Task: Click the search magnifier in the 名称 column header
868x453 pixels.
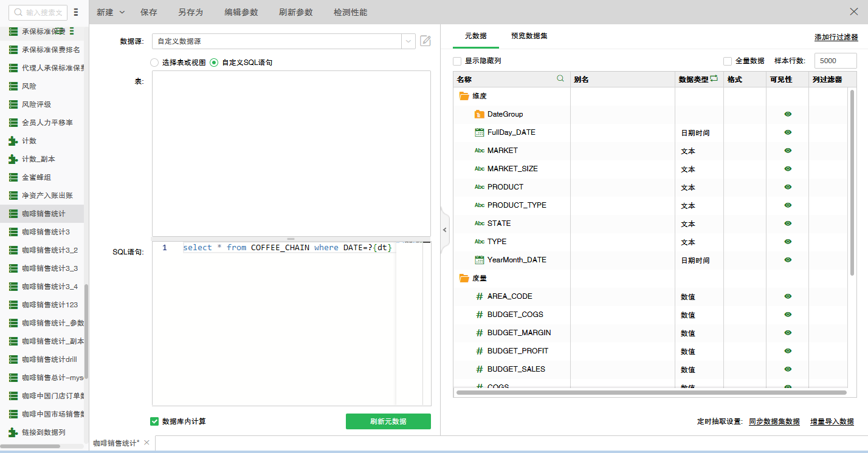Action: tap(560, 78)
